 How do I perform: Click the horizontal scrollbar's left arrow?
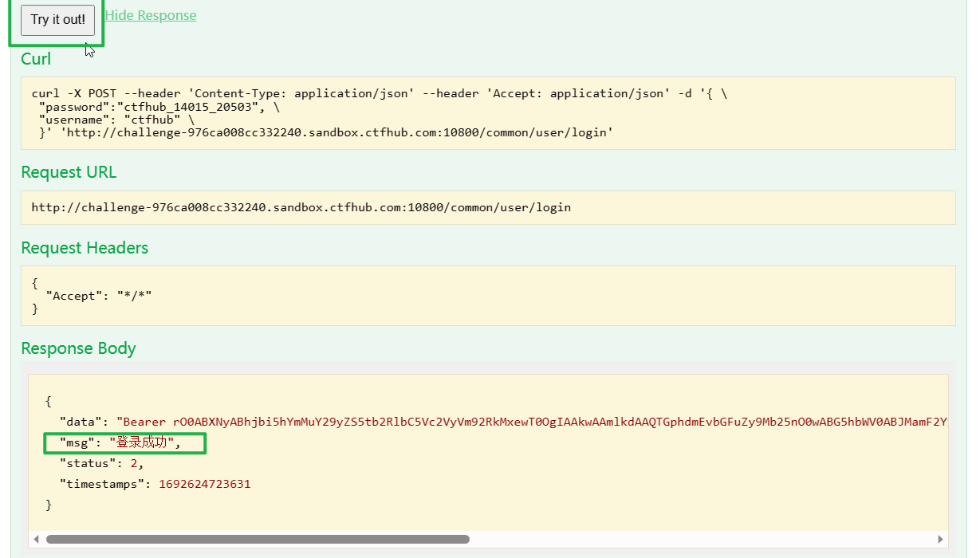(x=36, y=539)
